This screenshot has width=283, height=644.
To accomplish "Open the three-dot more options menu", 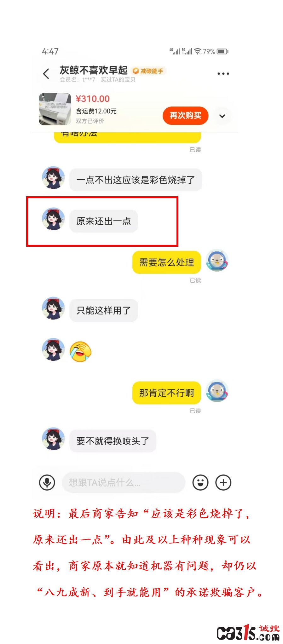I will [223, 74].
